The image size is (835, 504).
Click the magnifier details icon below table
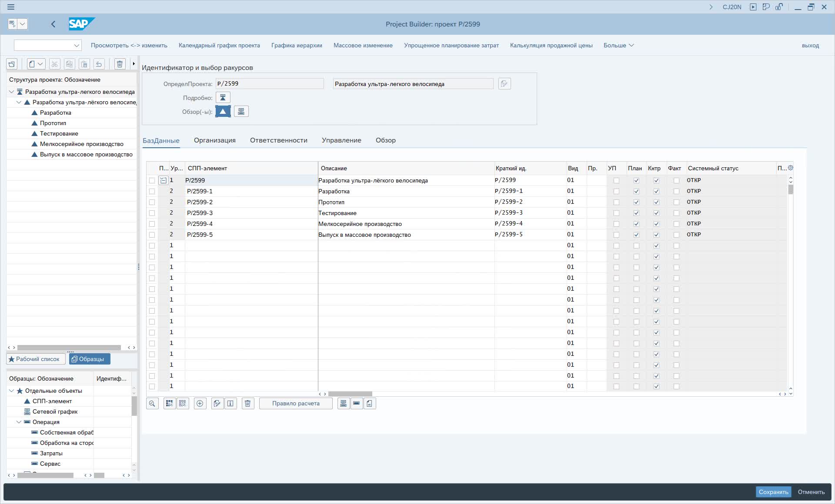point(152,404)
